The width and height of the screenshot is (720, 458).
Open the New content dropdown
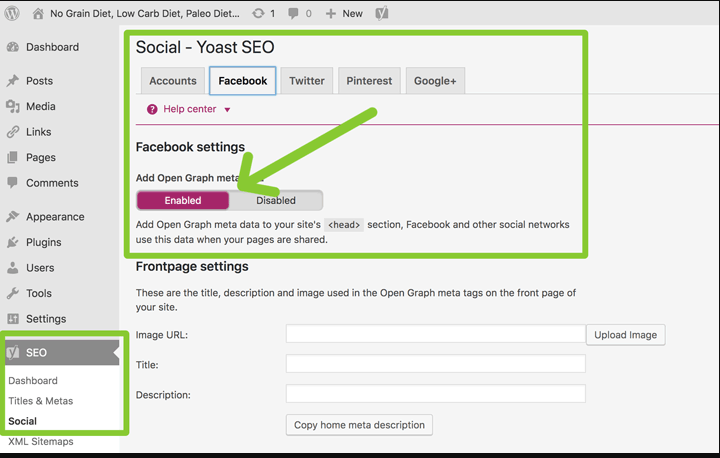(x=344, y=14)
